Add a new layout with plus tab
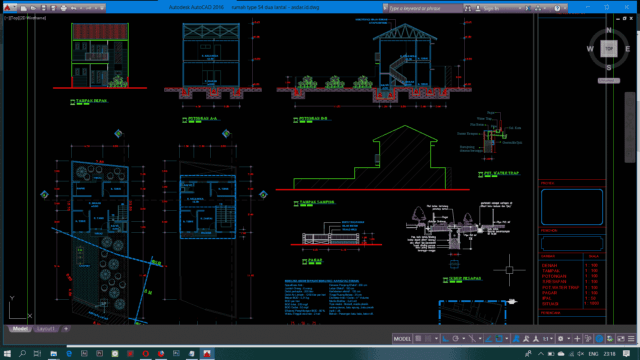 [x=66, y=329]
